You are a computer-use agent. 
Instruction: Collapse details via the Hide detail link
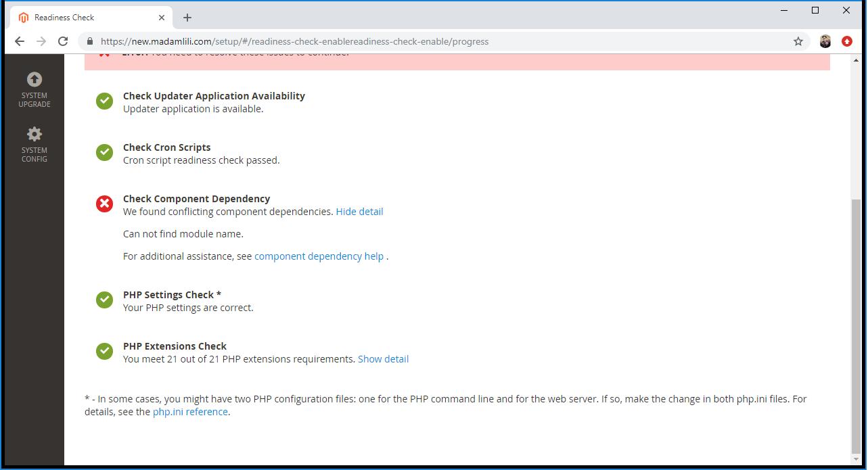click(359, 211)
